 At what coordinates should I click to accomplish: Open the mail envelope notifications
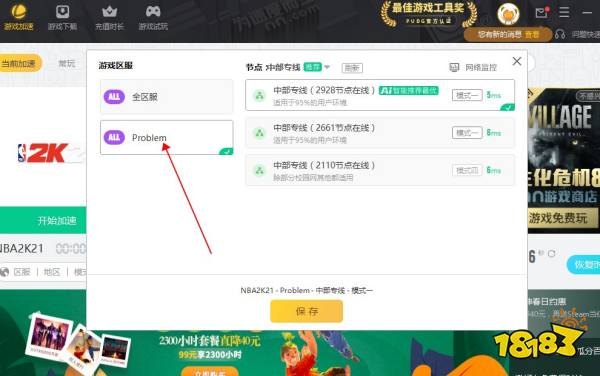(541, 13)
